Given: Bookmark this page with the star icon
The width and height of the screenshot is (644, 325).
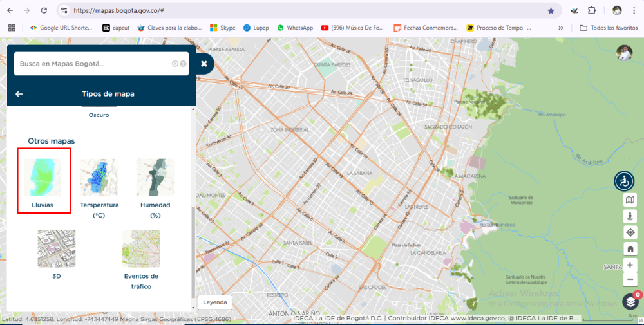Looking at the screenshot, I should pos(551,10).
